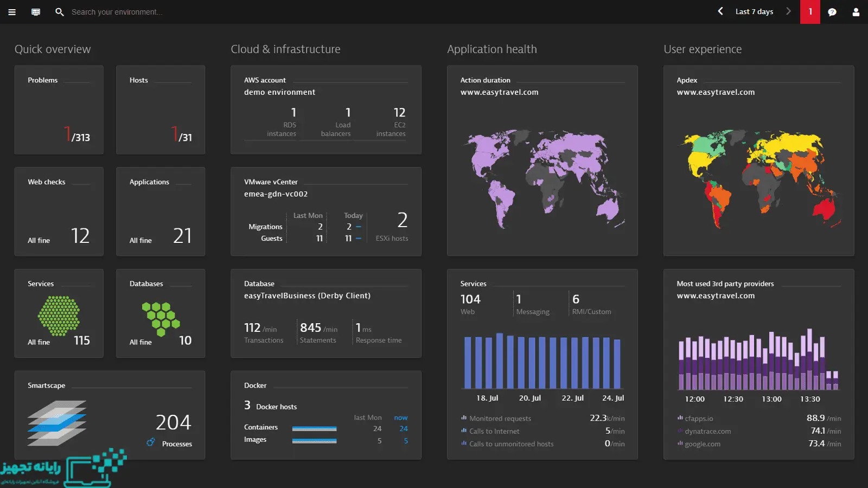
Task: Click chart icon beside google.com
Action: pos(680,444)
